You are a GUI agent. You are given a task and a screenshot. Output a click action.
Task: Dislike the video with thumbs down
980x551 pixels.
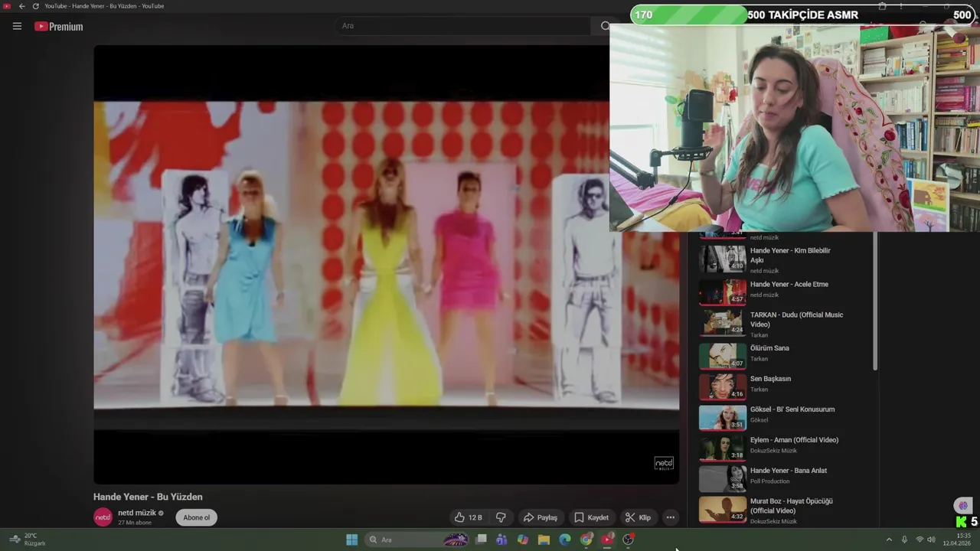click(x=501, y=517)
